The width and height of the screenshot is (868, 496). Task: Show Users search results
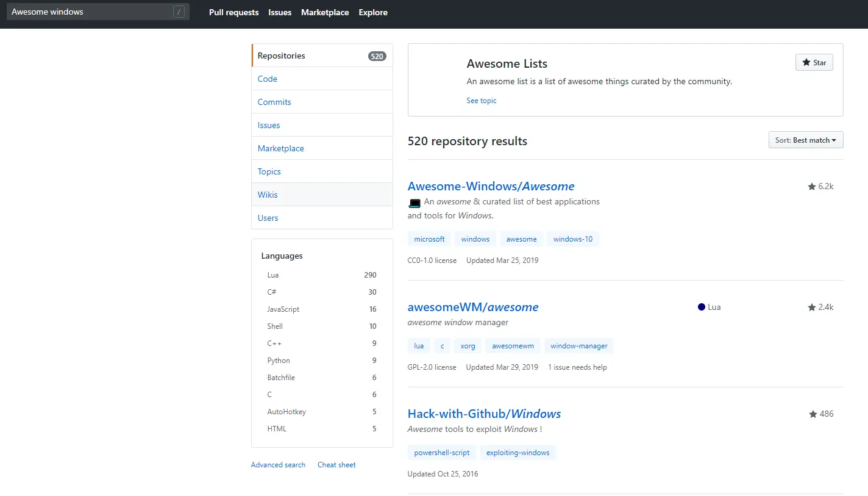click(322, 218)
